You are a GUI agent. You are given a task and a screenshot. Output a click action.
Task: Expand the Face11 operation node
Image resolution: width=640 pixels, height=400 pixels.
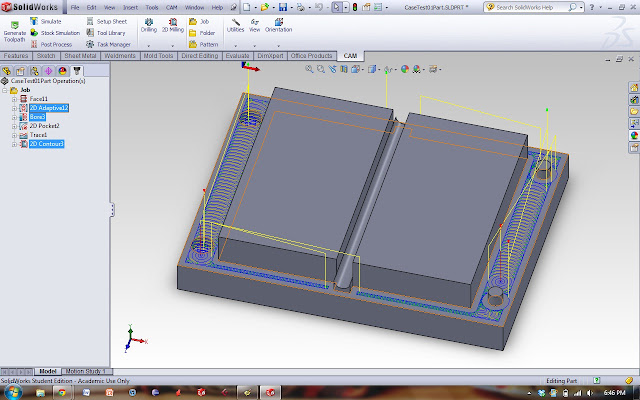pyautogui.click(x=14, y=99)
